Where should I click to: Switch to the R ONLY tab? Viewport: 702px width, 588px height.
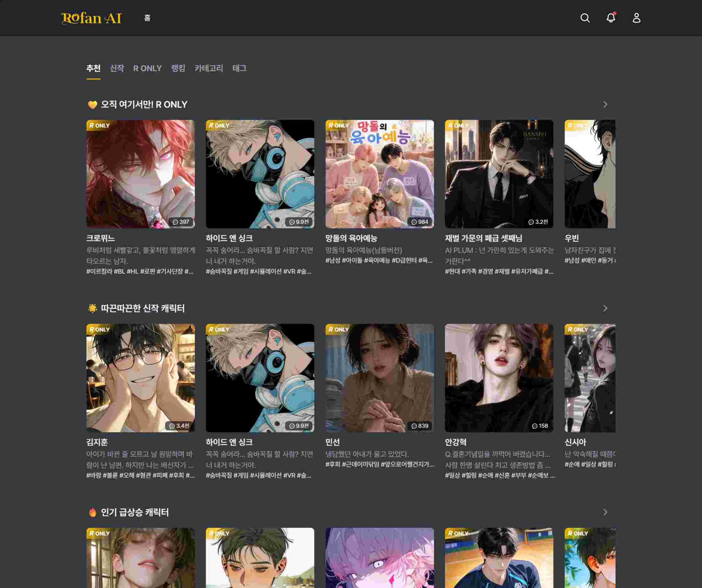(148, 68)
